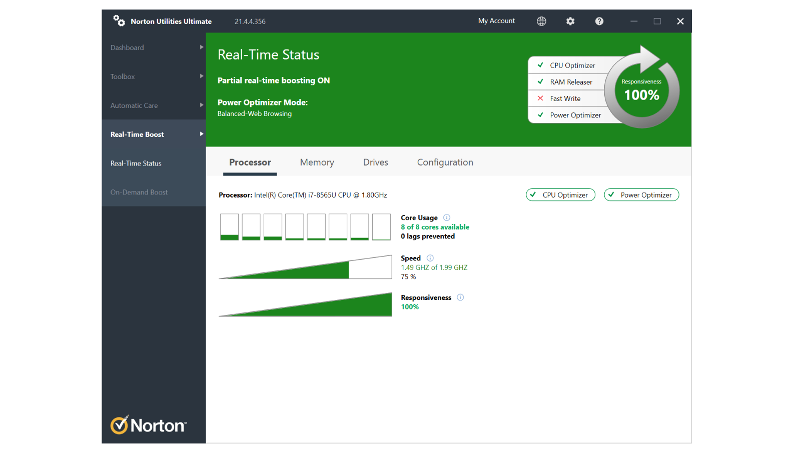
Task: Click the processor name Intel Core i7-8565U
Action: 320,195
